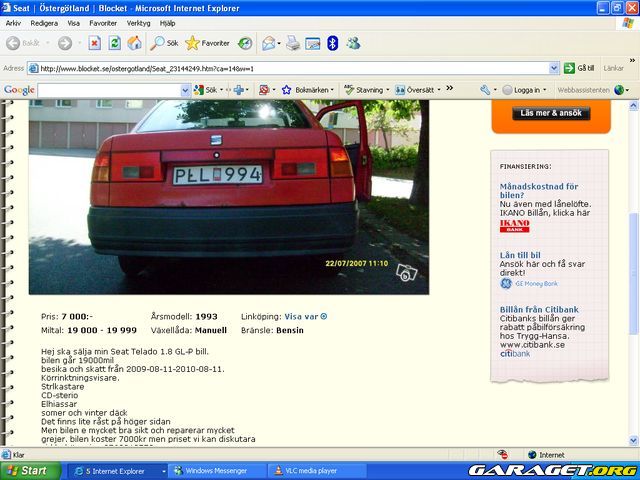The height and width of the screenshot is (480, 640).
Task: Click the Google search input field
Action: (109, 90)
